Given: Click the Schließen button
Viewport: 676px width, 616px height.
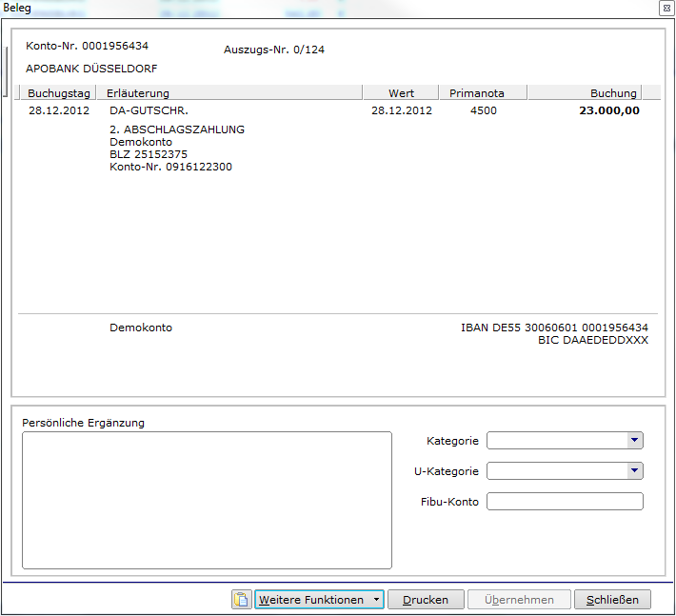Looking at the screenshot, I should coord(612,599).
